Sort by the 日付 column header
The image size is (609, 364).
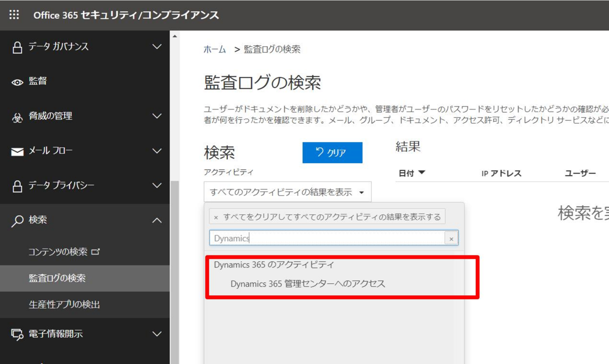[x=406, y=173]
